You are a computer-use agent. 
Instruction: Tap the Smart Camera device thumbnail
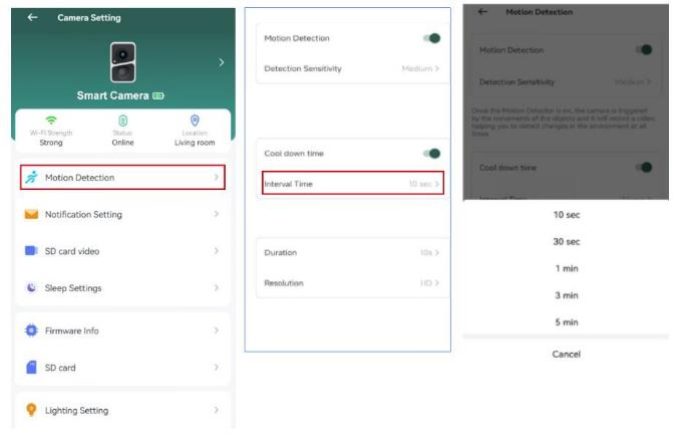pos(121,62)
